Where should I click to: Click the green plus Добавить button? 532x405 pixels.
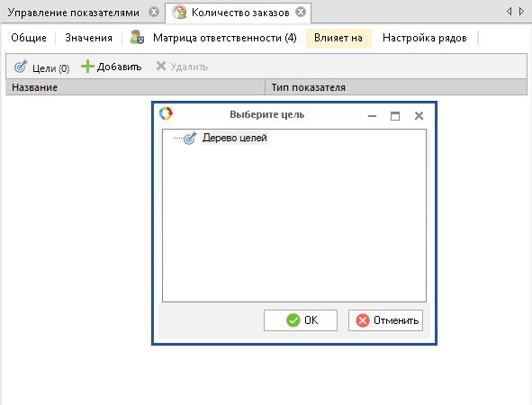coord(112,67)
